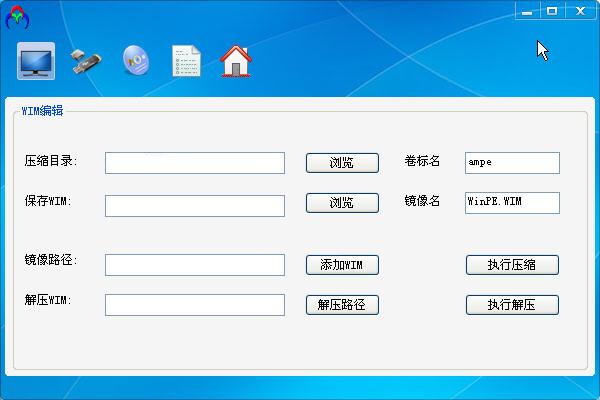Select the 镜像路径 input field
Screen dimensions: 600x400
tap(195, 265)
